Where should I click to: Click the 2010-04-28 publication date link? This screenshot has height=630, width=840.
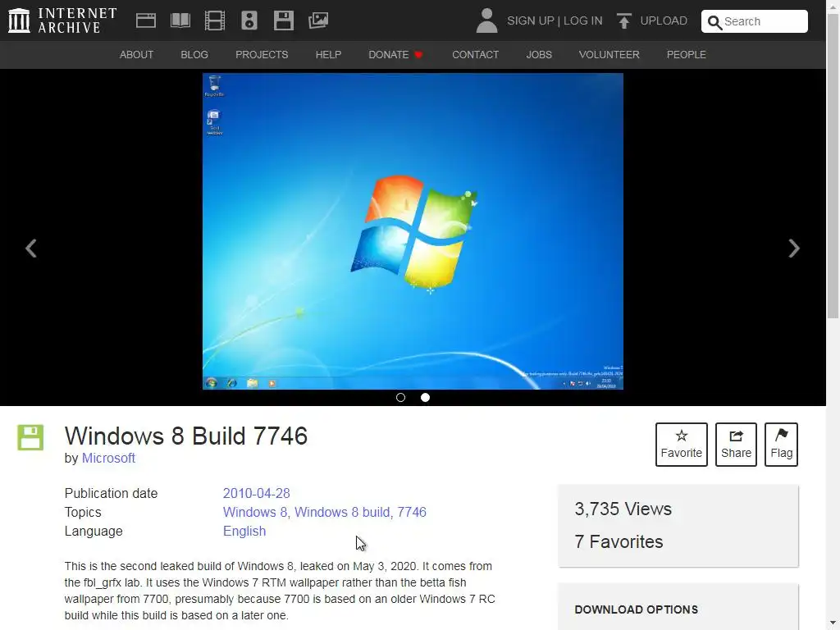click(x=256, y=493)
